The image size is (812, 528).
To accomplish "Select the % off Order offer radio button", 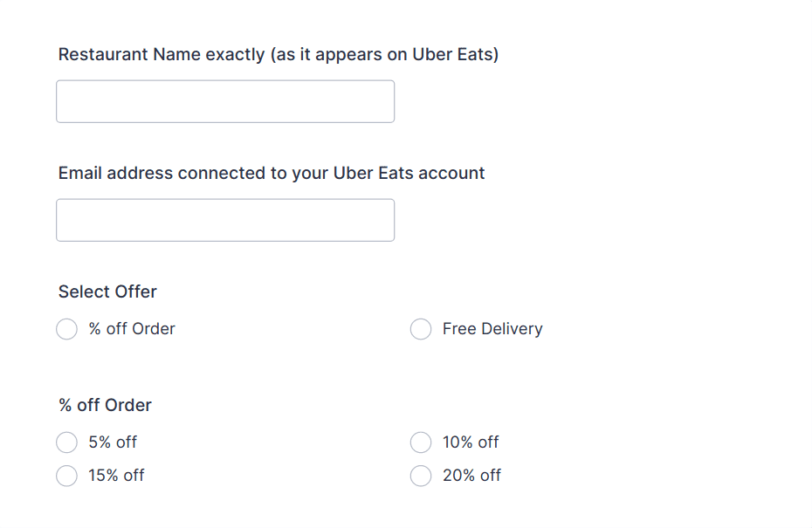I will [x=66, y=329].
